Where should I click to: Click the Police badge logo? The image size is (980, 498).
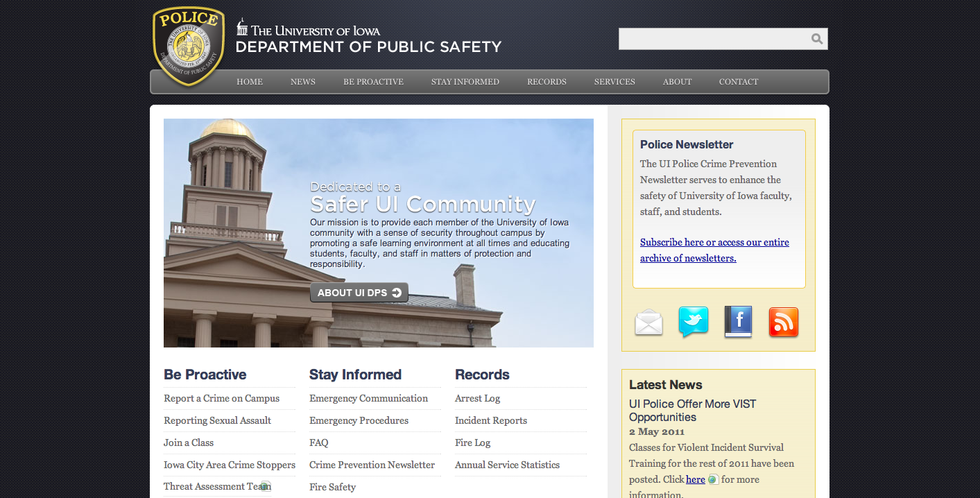point(189,46)
